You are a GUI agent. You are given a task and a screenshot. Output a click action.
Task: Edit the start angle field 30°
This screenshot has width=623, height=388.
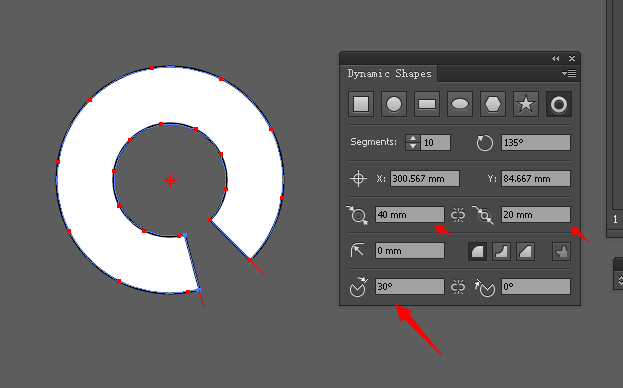410,287
